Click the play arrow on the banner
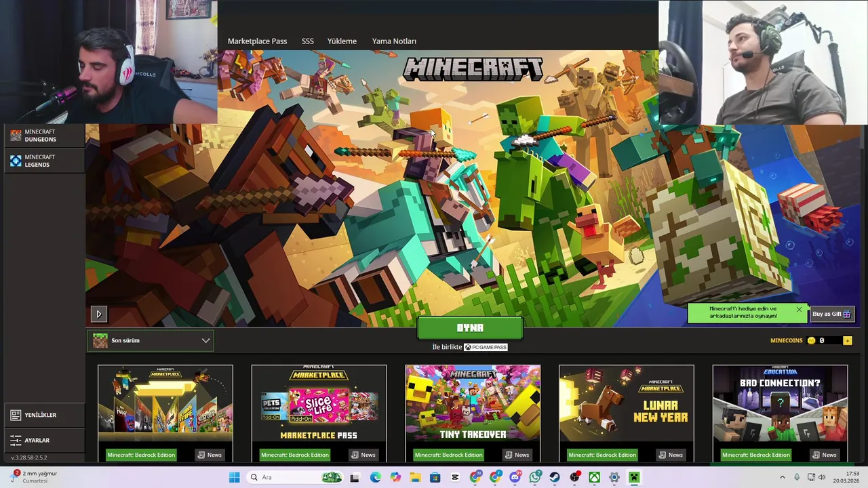The image size is (868, 488). pyautogui.click(x=98, y=314)
